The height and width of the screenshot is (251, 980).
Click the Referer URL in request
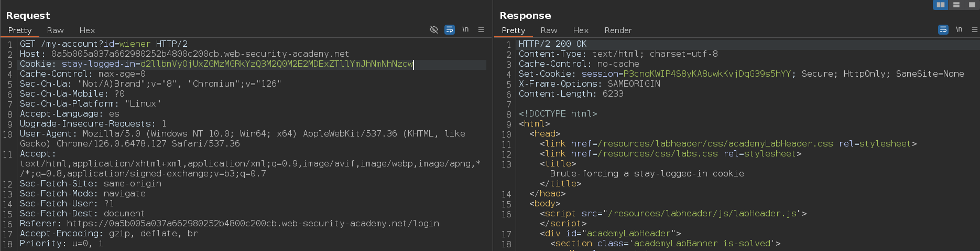tap(253, 224)
